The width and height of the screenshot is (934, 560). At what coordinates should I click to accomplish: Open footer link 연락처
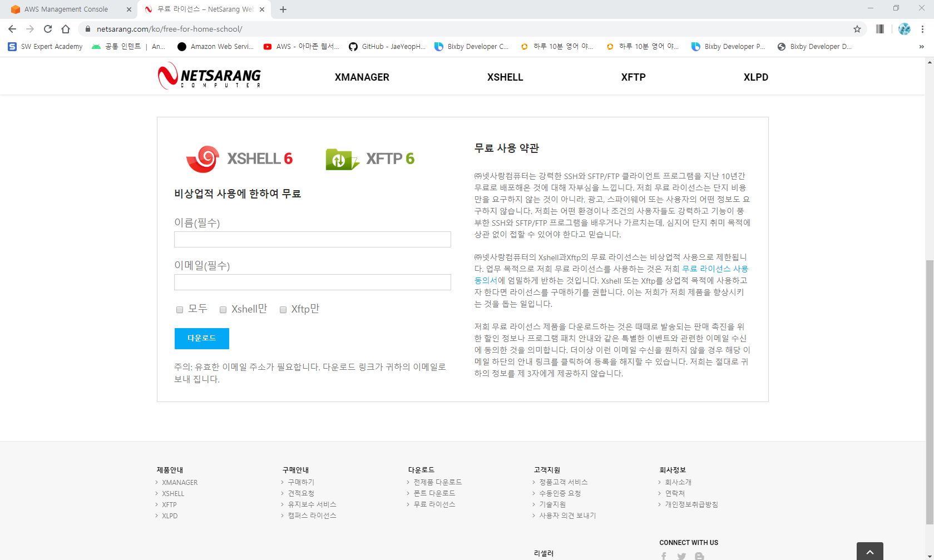pos(675,493)
